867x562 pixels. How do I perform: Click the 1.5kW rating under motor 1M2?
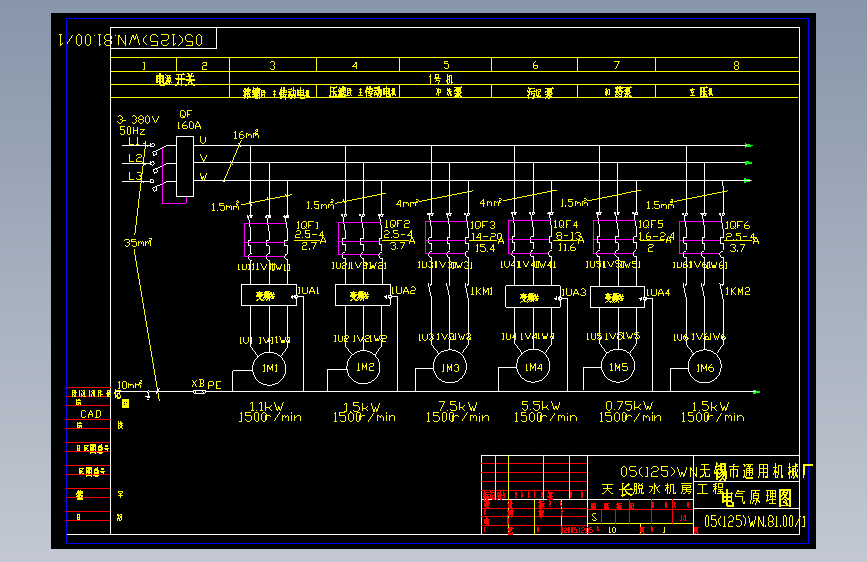click(362, 407)
